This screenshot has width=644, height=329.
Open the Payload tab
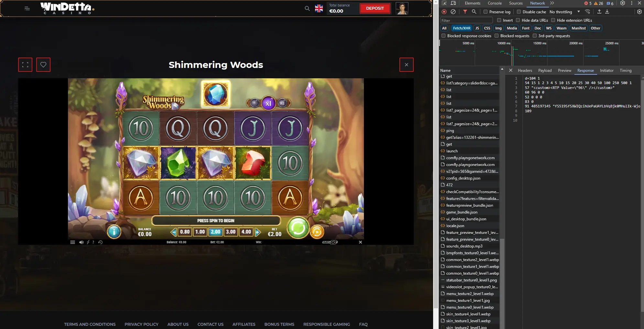(x=545, y=70)
